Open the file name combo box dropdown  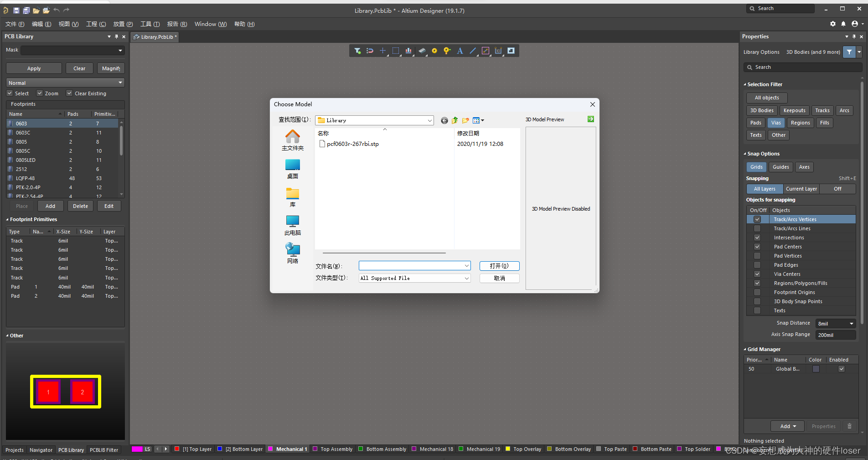tap(466, 266)
